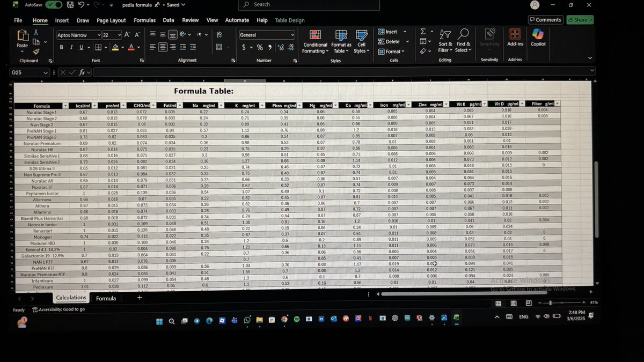Toggle Center horizontal alignment
This screenshot has height=362, width=644.
click(163, 47)
